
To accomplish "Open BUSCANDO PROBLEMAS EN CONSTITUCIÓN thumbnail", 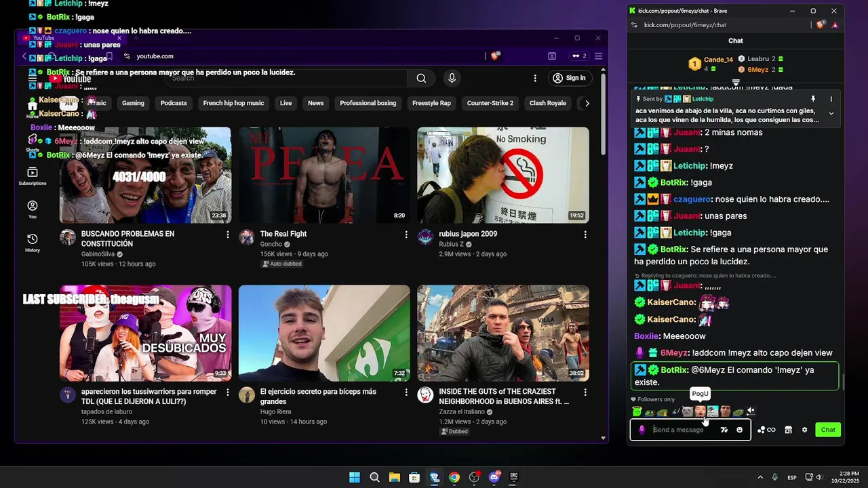I will [145, 175].
